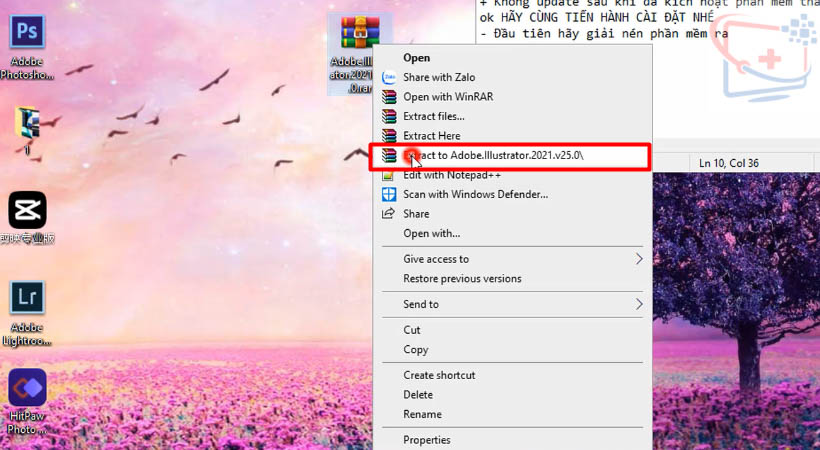Open the Adobe Lightroom desktop shortcut
The height and width of the screenshot is (450, 820).
coord(27,313)
